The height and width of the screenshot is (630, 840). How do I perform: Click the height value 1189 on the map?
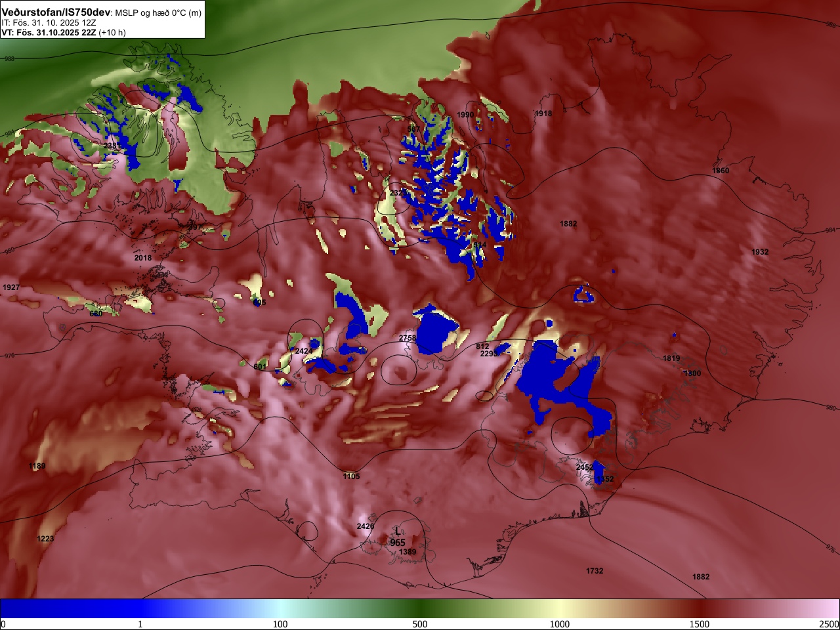(x=37, y=466)
